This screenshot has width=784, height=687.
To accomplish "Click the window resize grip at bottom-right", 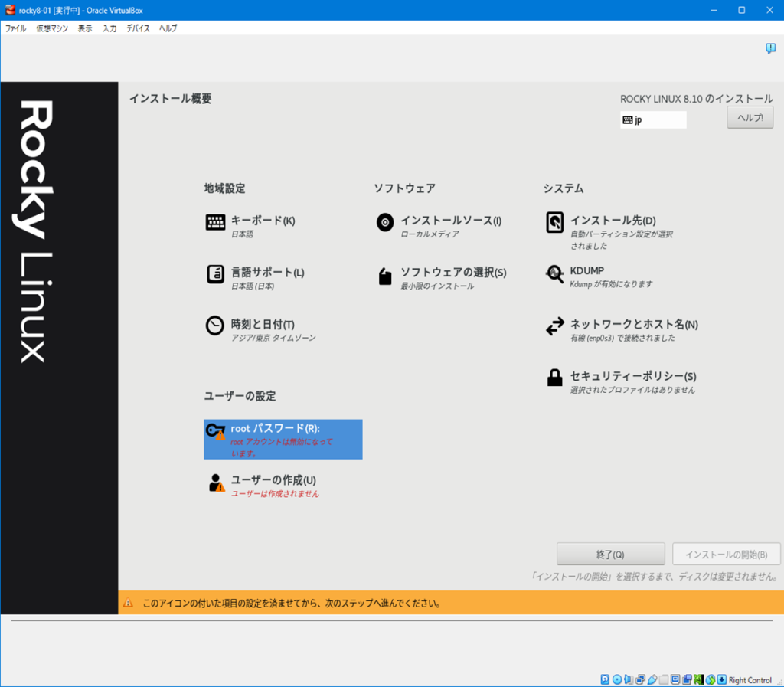I will [780, 682].
